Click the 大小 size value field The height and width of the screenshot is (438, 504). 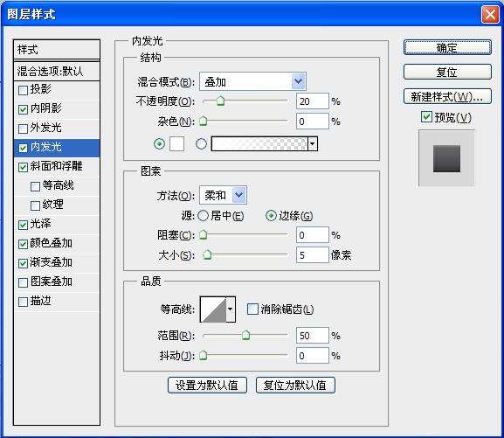(313, 255)
